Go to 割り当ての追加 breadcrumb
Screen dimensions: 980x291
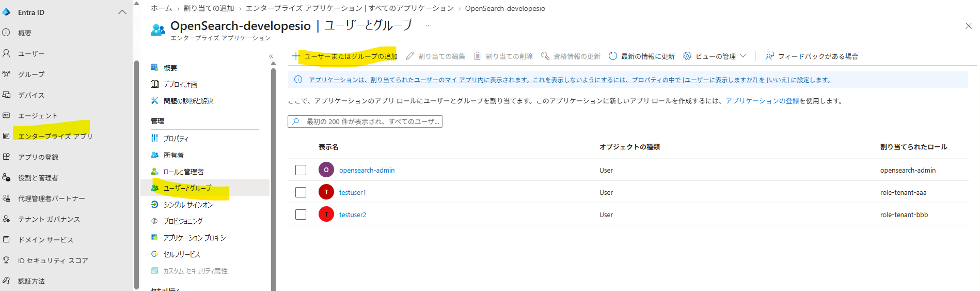coord(209,8)
